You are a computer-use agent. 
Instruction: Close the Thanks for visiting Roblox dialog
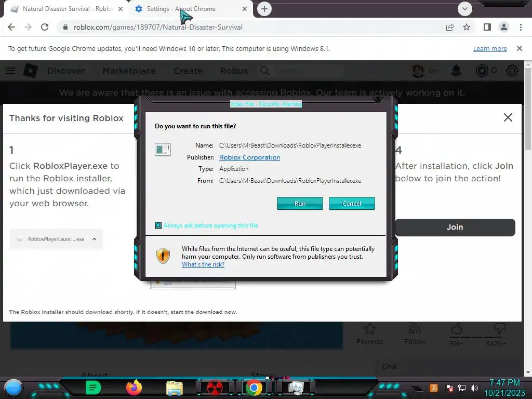click(x=508, y=117)
